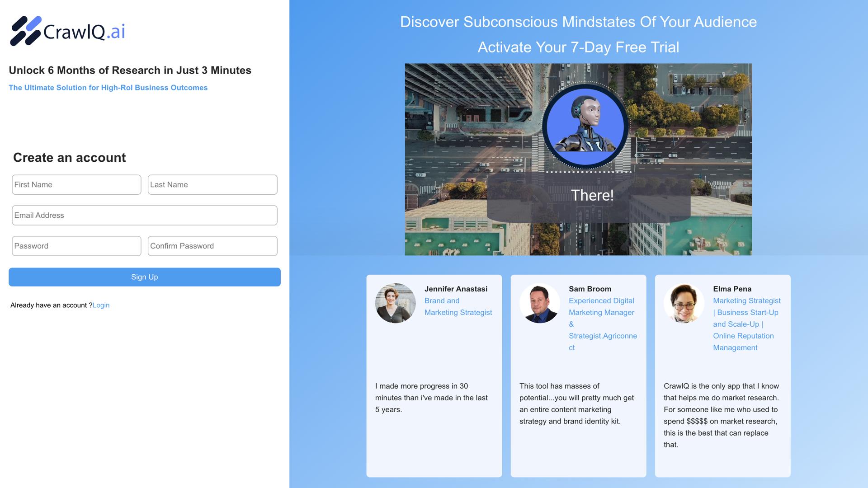Focus the Last Name field
868x488 pixels.
point(212,185)
